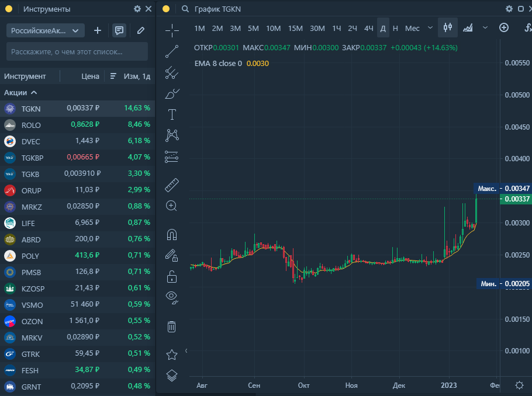
Task: Delete drawings with the trash icon
Action: 172,326
